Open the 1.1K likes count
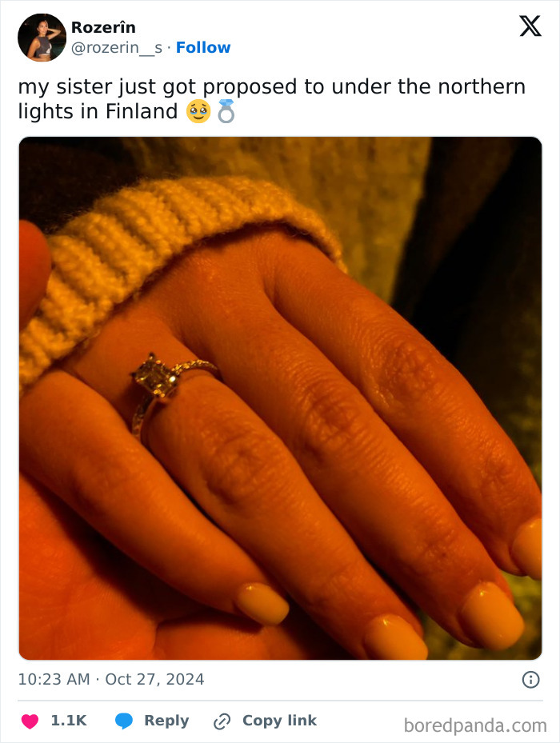The width and height of the screenshot is (560, 743). 69,721
